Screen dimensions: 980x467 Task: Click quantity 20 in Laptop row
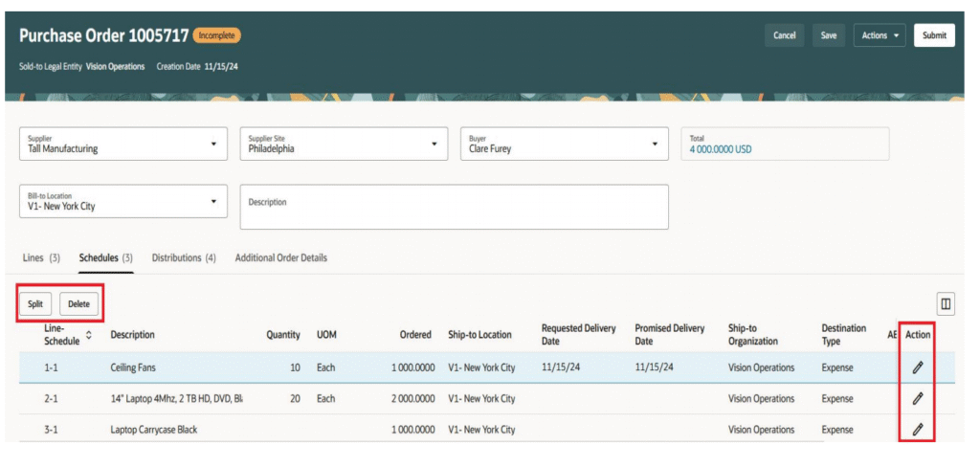tap(295, 398)
